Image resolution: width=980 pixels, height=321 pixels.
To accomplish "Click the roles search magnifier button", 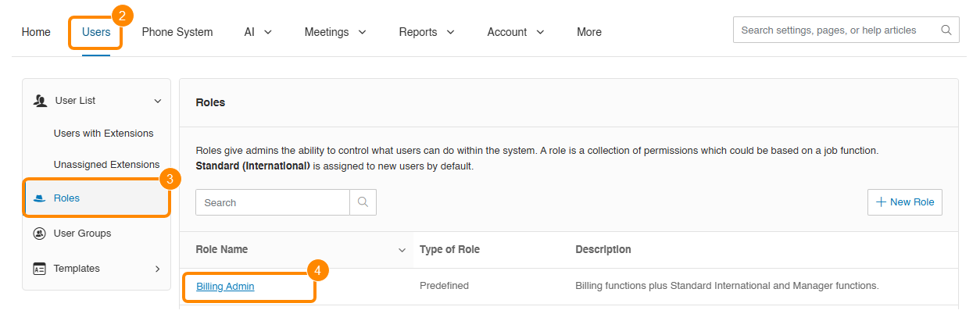I will click(x=363, y=202).
